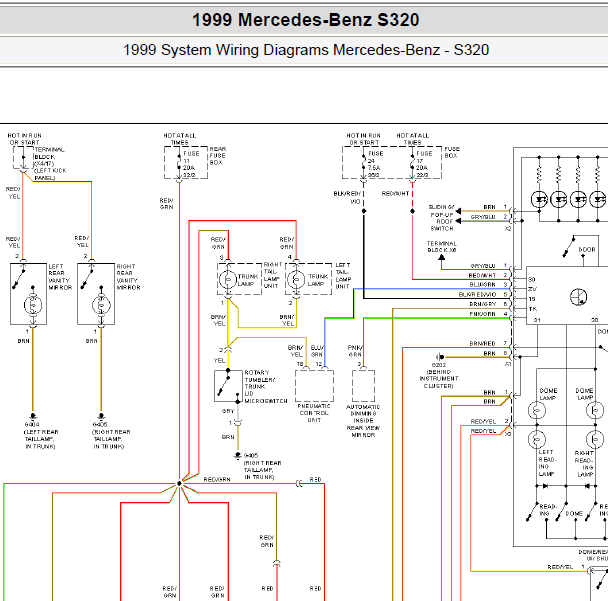Click the "PNK/GRN" label above the dimming mirror
The height and width of the screenshot is (601, 608).
tap(355, 351)
